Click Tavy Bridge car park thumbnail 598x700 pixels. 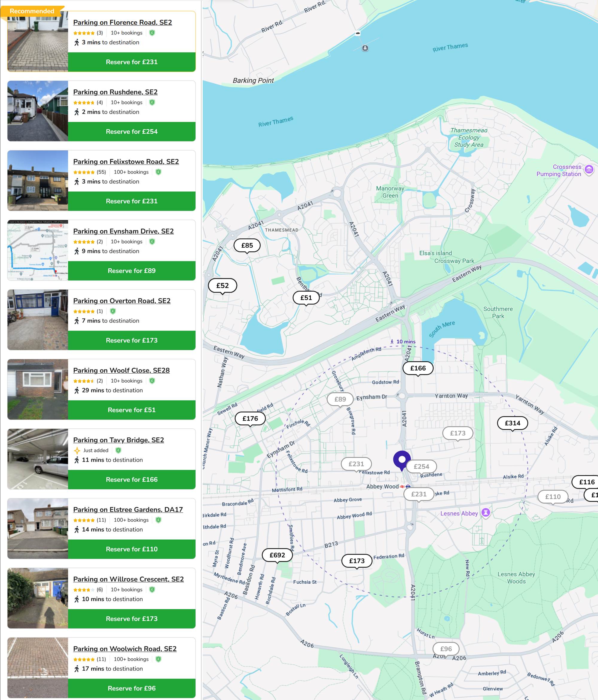click(38, 459)
